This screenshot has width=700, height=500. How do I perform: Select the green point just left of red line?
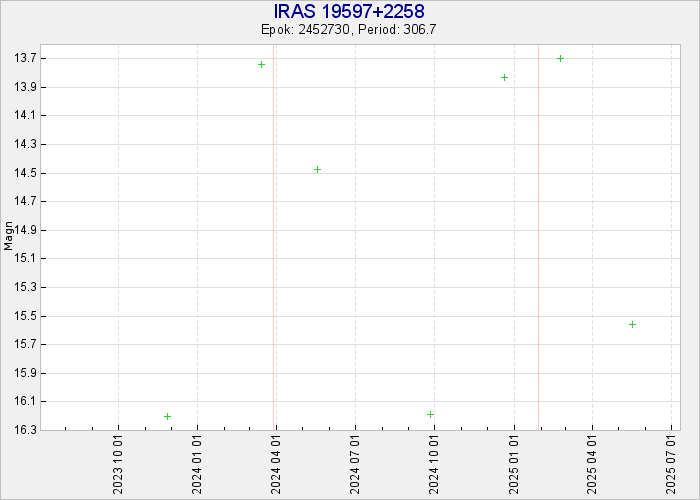tap(504, 77)
